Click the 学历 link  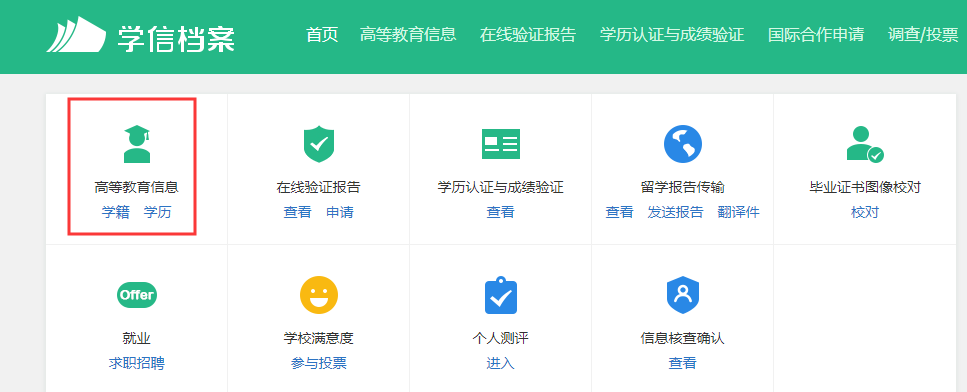[x=158, y=213]
